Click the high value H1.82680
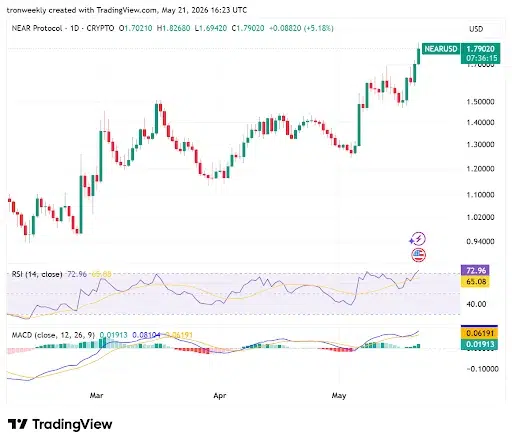Image resolution: width=512 pixels, height=444 pixels. pyautogui.click(x=173, y=28)
